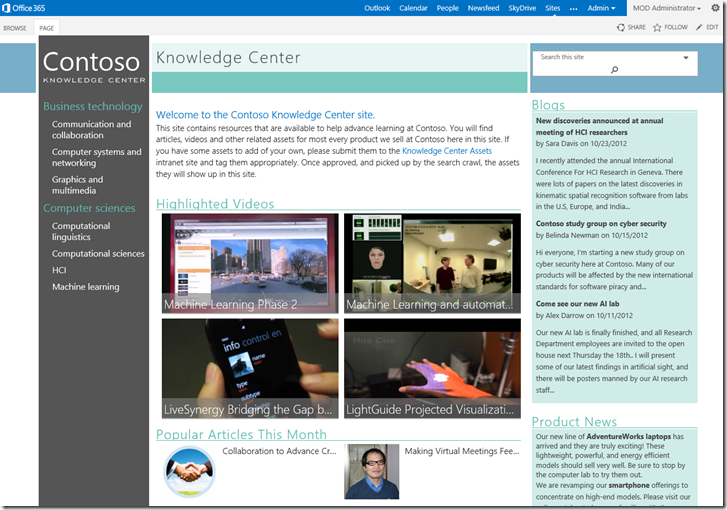Switch to the BROWSE ribbon tab
Image resolution: width=727 pixels, height=510 pixels.
click(x=15, y=28)
